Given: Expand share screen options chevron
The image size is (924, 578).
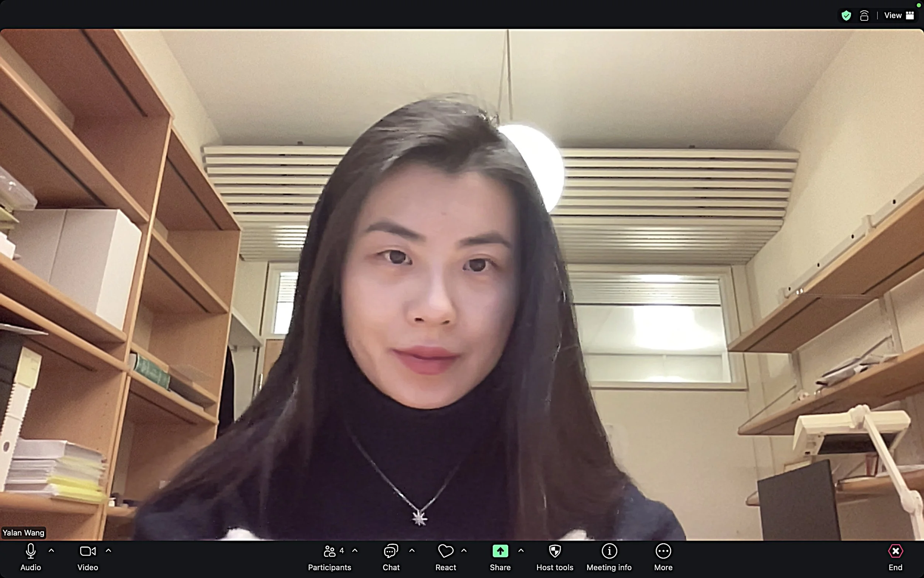Looking at the screenshot, I should [x=521, y=551].
